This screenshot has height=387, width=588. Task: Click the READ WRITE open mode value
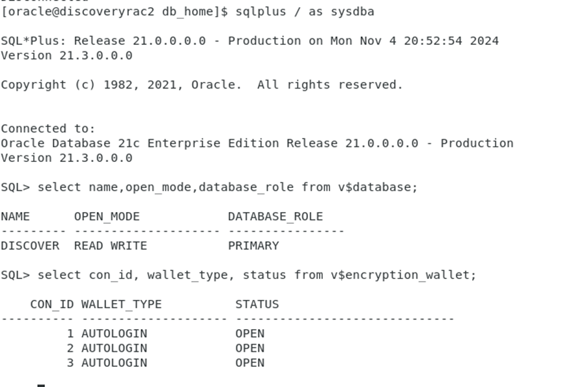tap(111, 246)
